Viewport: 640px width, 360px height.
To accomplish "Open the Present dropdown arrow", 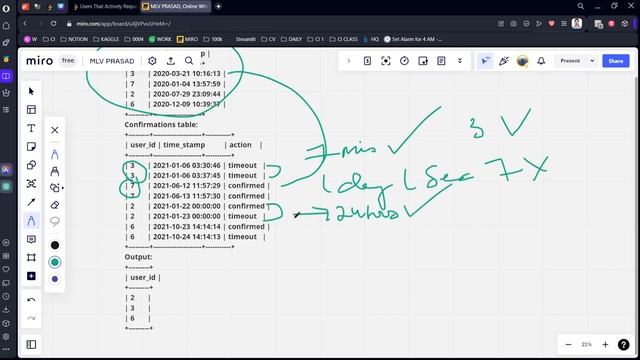I will [592, 61].
